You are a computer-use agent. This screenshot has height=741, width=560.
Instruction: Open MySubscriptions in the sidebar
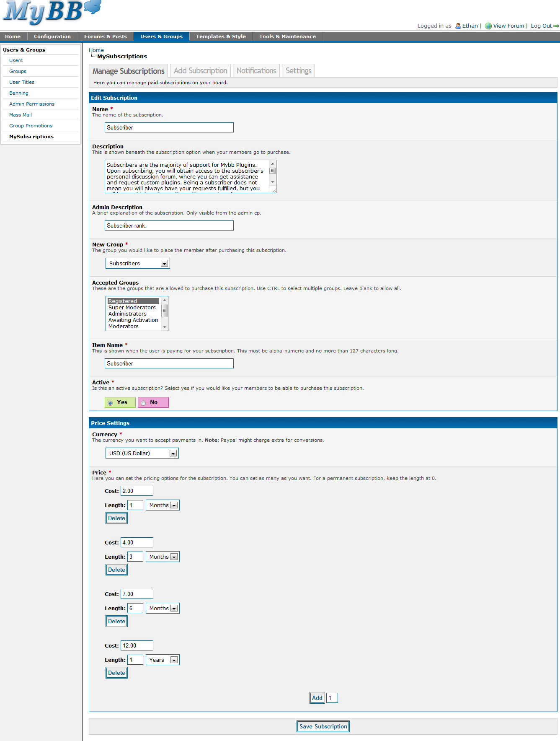(31, 137)
